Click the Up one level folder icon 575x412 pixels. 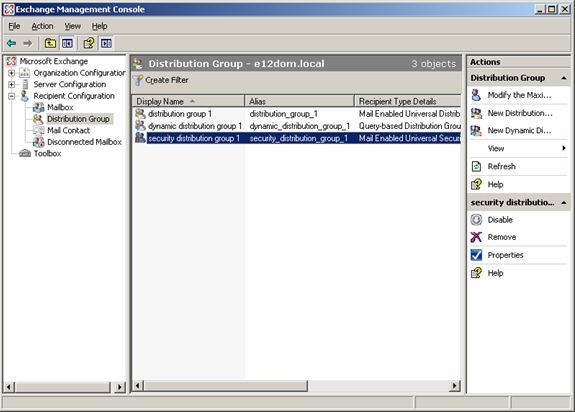(x=50, y=43)
